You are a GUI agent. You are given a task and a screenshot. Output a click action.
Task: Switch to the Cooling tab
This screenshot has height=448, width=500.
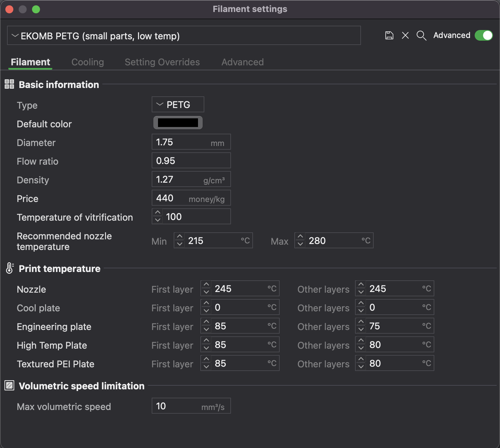[x=88, y=62]
